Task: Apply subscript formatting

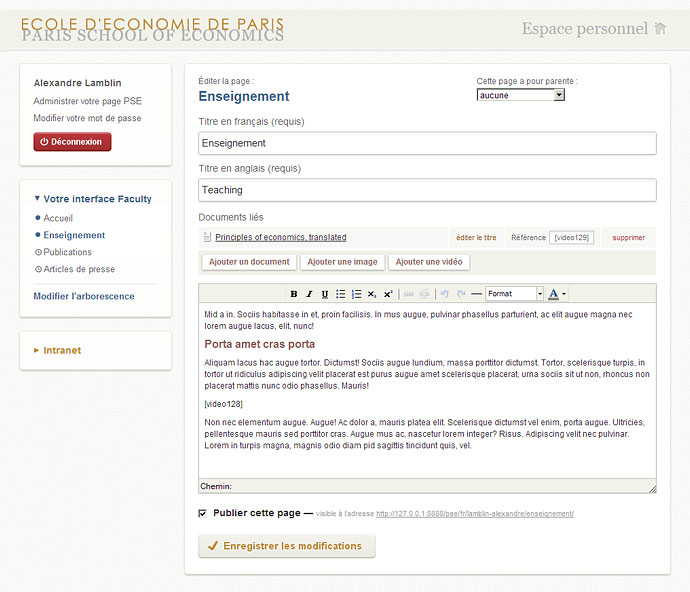Action: pyautogui.click(x=372, y=294)
